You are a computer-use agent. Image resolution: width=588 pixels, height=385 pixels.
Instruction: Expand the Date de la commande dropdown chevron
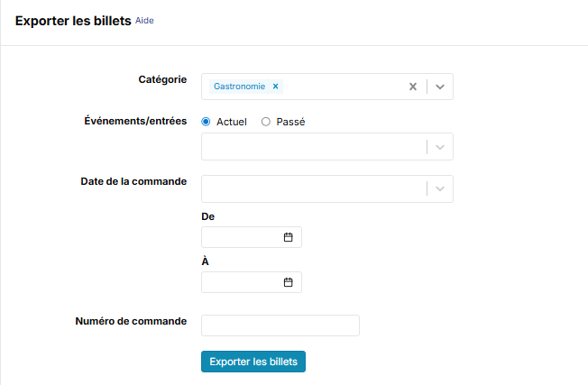(440, 188)
